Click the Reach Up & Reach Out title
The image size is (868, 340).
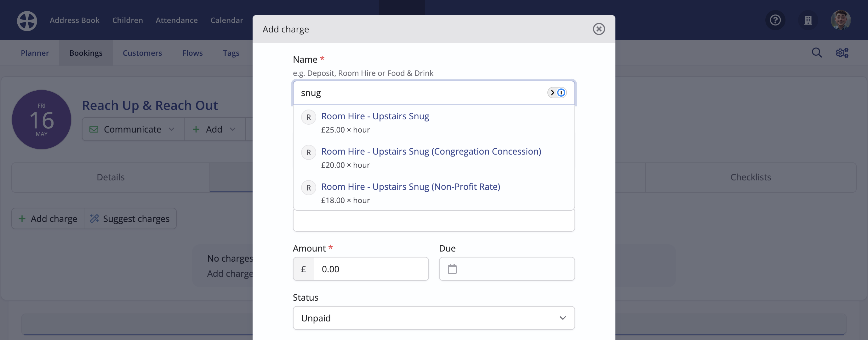tap(150, 105)
